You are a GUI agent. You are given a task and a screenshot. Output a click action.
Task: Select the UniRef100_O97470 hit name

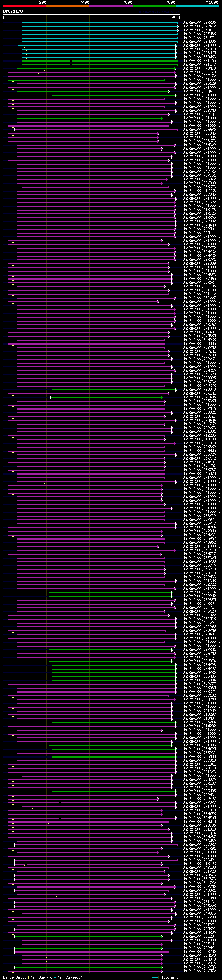(199, 76)
